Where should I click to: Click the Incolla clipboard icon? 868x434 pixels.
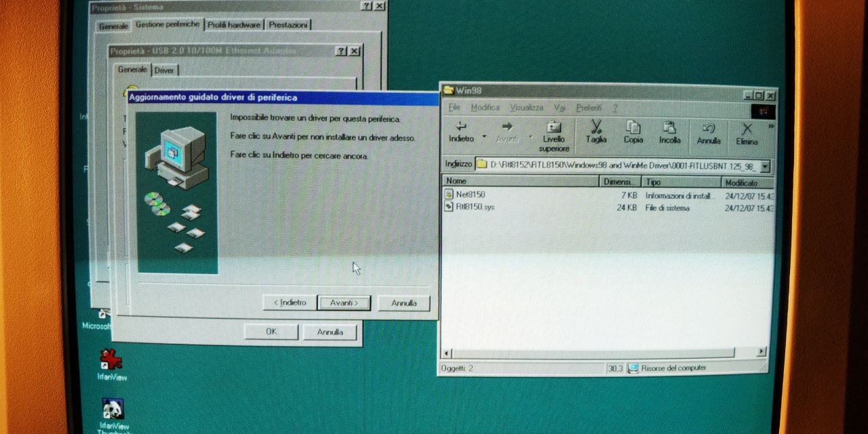[x=669, y=132]
